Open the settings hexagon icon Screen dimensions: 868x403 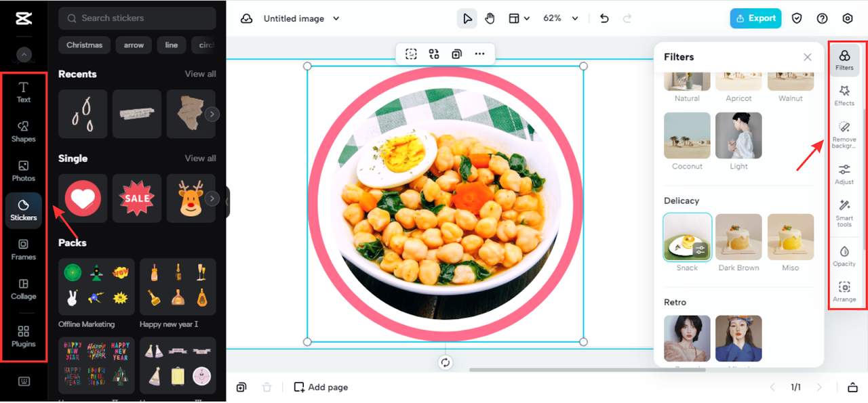click(848, 18)
